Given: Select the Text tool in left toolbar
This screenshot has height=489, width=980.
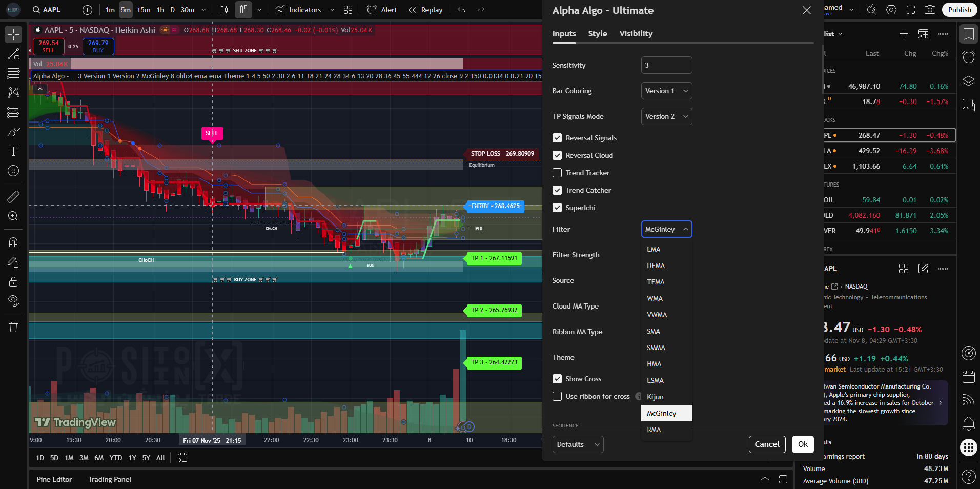Looking at the screenshot, I should click(x=13, y=151).
